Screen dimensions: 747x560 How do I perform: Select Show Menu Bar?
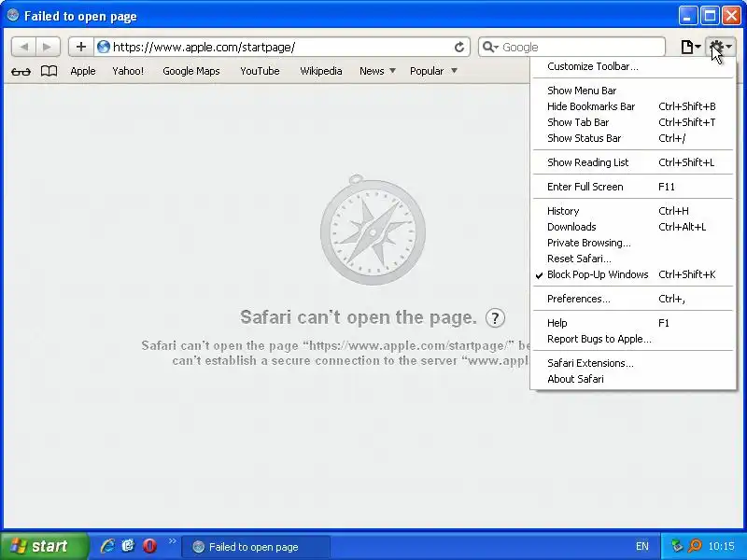point(633,91)
